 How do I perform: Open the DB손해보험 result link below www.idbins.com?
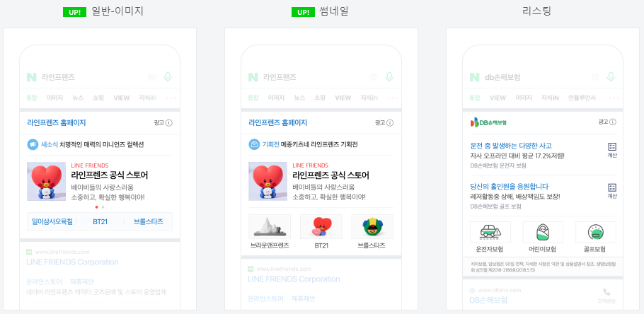click(x=488, y=300)
